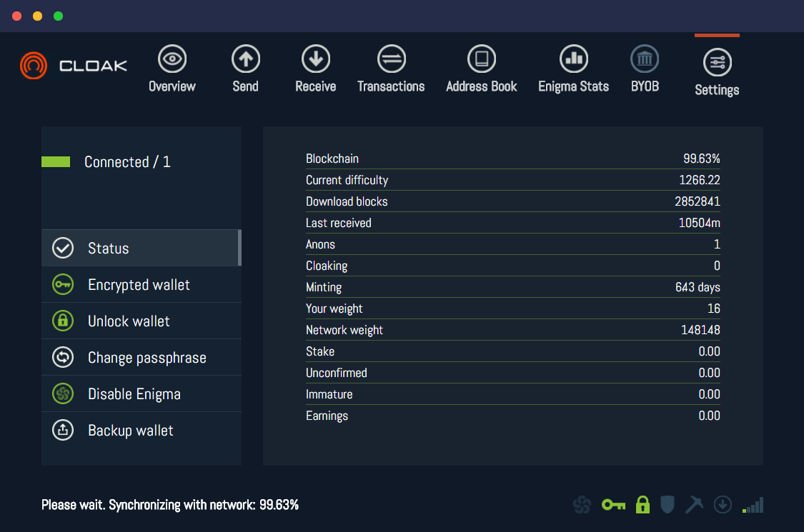Click the BYOB tab label
The height and width of the screenshot is (532, 804).
coord(645,86)
